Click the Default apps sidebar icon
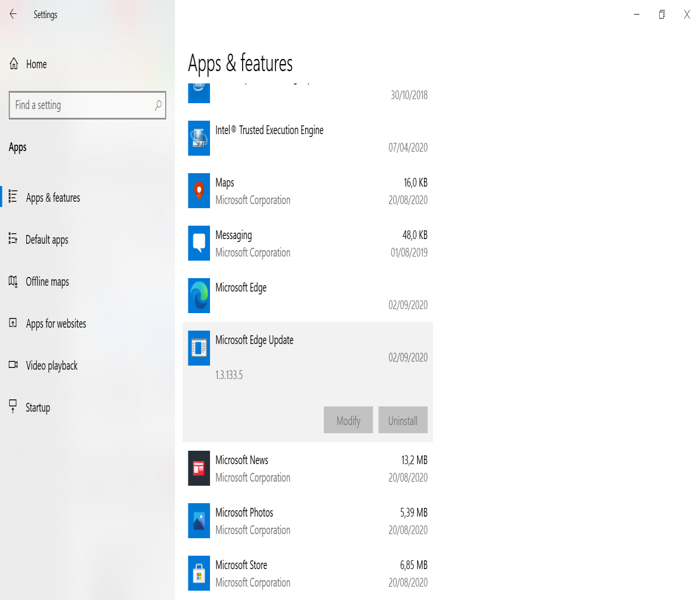Viewport: 700px width, 600px height. (13, 238)
